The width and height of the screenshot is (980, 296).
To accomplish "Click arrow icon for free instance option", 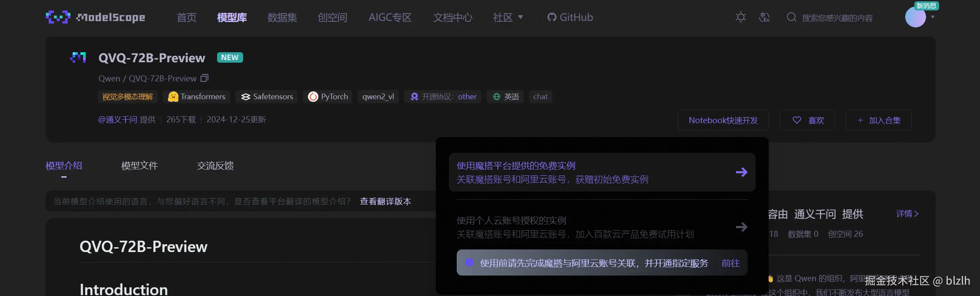I will point(742,172).
